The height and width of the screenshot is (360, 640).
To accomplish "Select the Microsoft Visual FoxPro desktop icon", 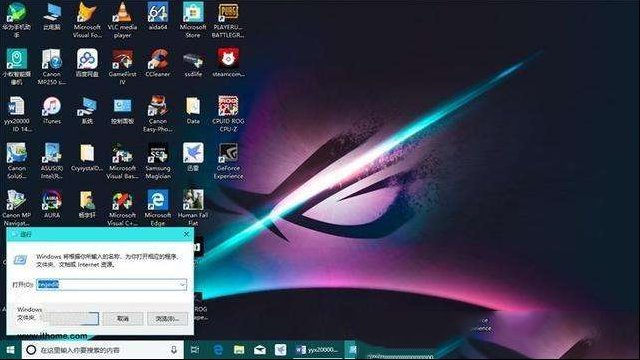I will [87, 20].
